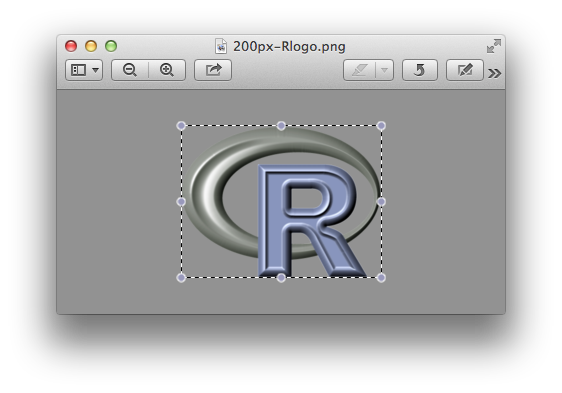Click the sidebar View icon
562x393 pixels.
(x=78, y=70)
